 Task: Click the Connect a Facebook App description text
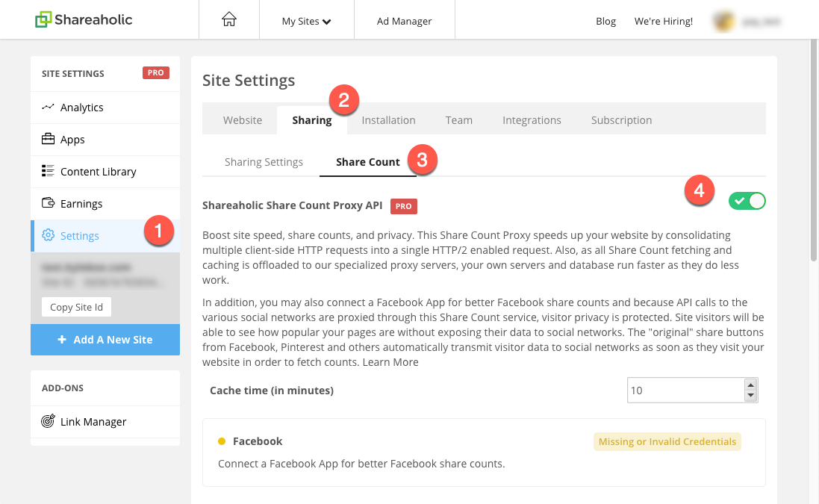tap(361, 464)
